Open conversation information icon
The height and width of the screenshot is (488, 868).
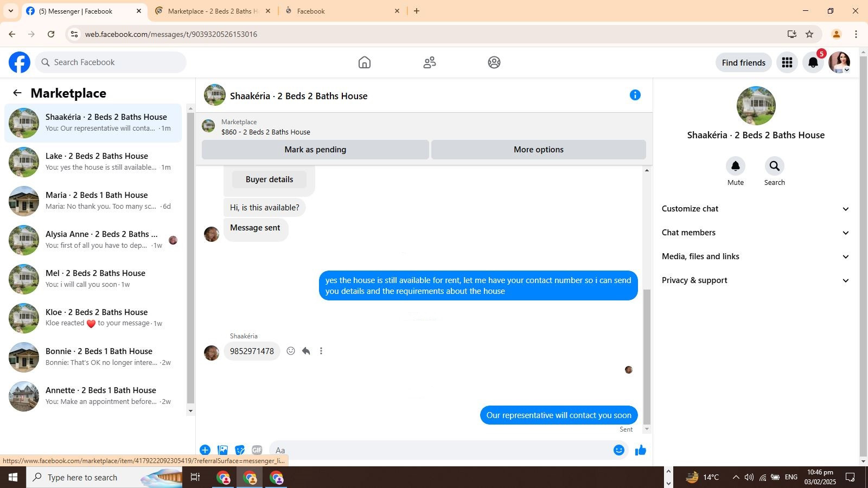[635, 95]
